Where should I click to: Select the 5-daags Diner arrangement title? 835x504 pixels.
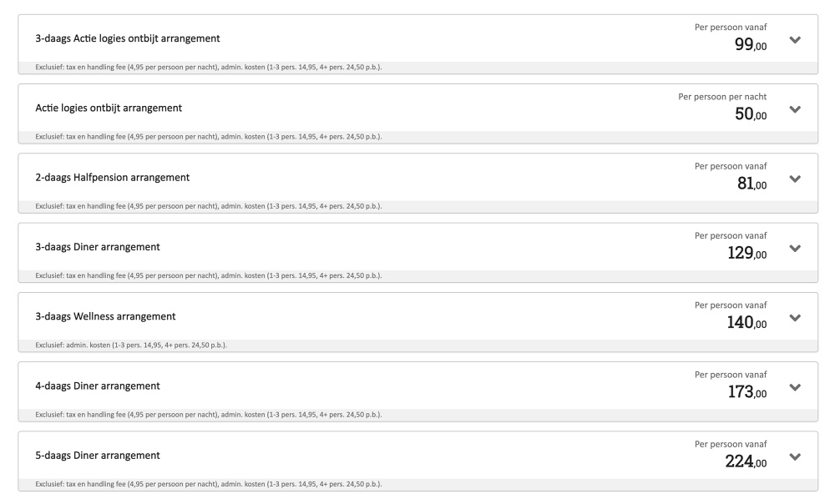pos(98,456)
